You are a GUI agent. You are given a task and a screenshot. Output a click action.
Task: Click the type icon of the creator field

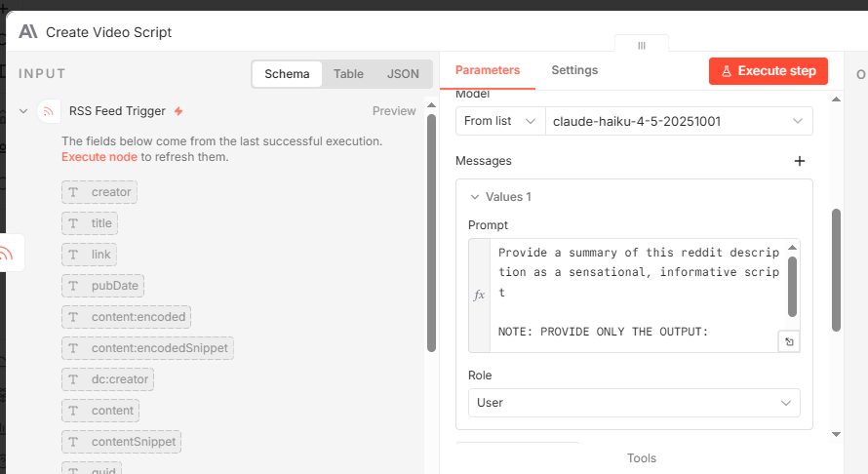(x=73, y=192)
